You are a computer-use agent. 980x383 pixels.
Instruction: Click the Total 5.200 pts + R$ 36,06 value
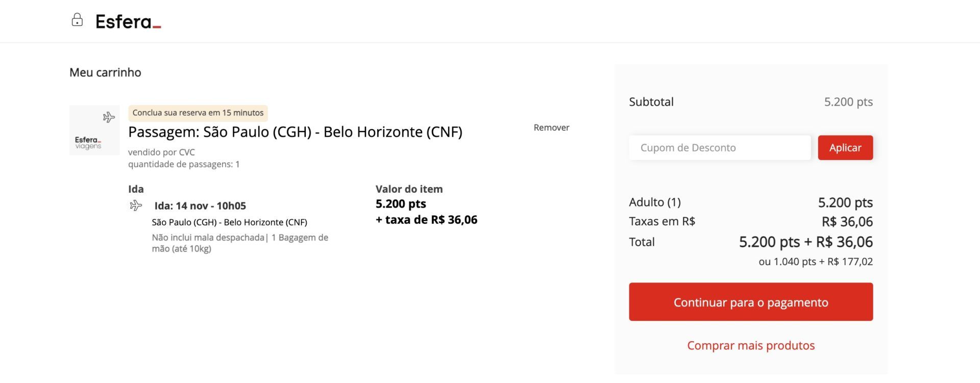806,242
